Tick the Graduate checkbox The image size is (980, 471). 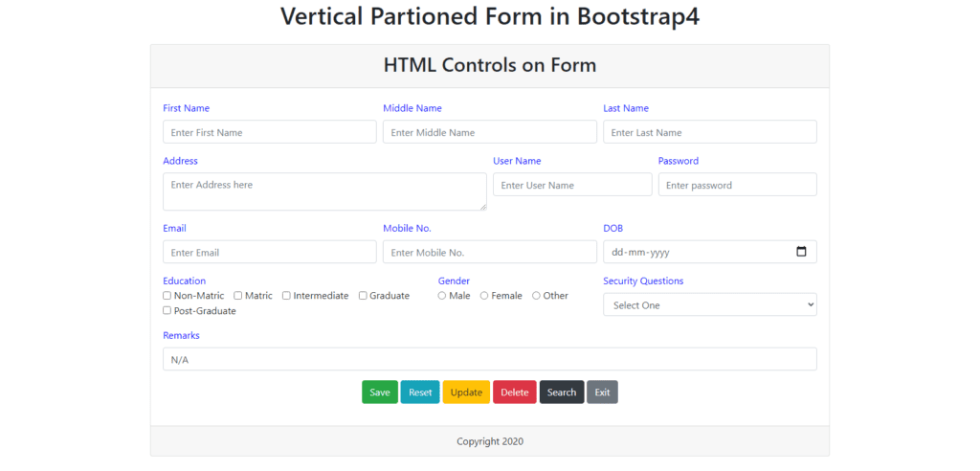click(x=363, y=295)
